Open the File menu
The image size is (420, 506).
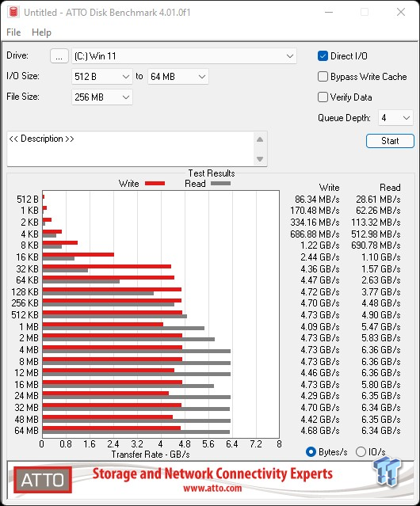13,32
